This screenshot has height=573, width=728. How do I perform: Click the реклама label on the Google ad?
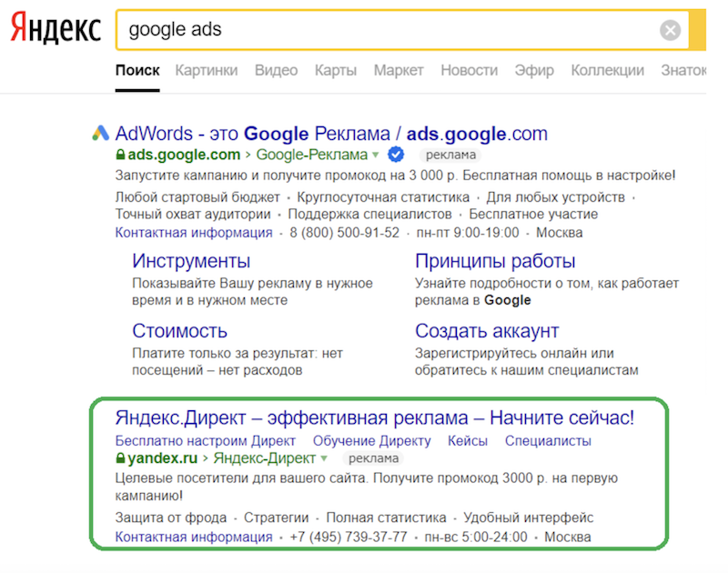click(450, 155)
